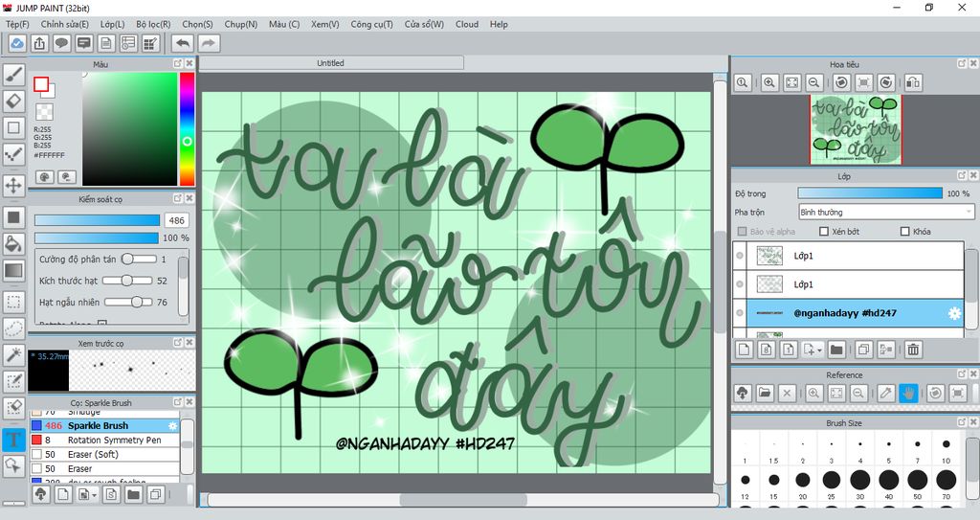Screen dimensions: 980x520
Task: Click the Undo arrow button
Action: 183,43
